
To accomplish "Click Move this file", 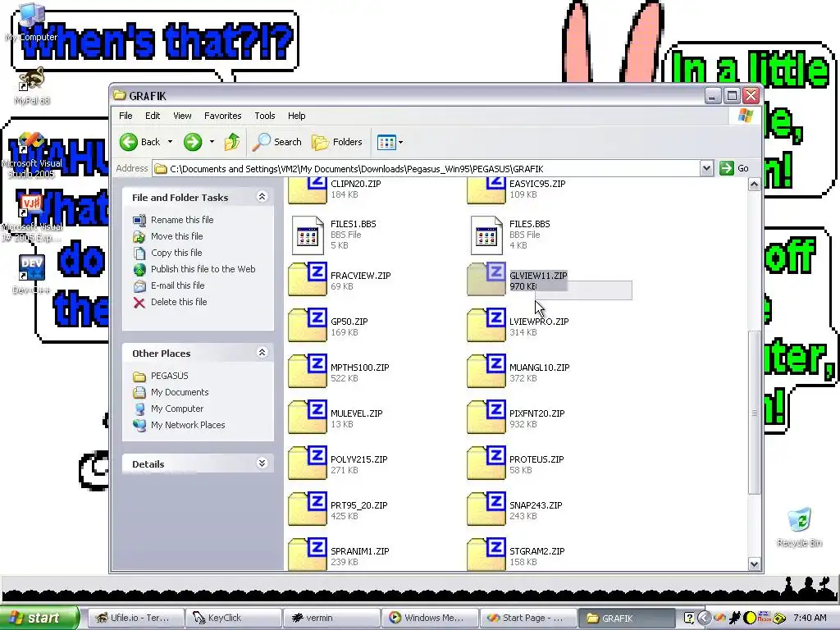I will [x=177, y=236].
